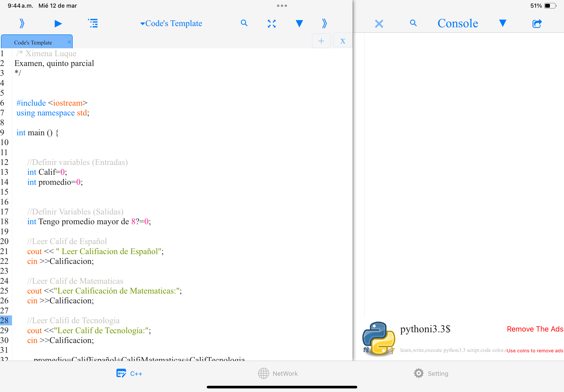Open the Setting bottom tab
This screenshot has width=564, height=392.
[431, 373]
